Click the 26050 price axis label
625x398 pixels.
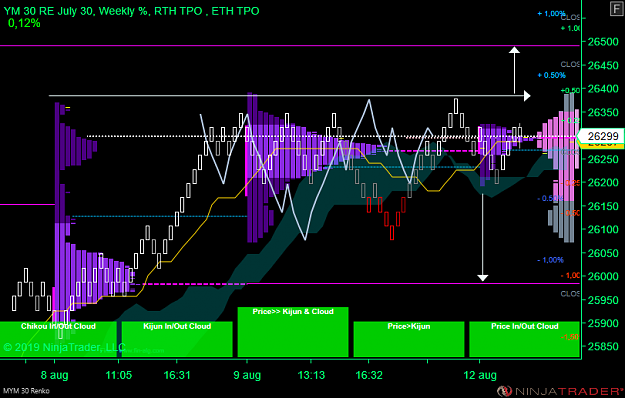(x=603, y=253)
